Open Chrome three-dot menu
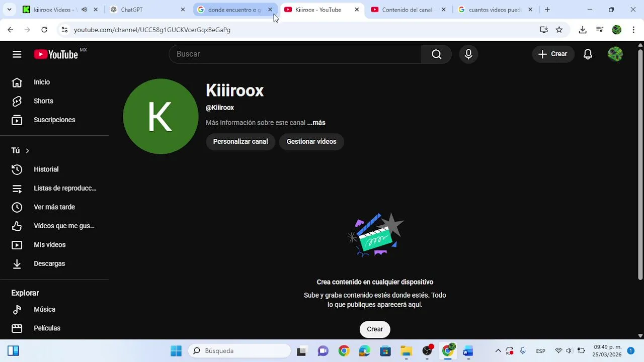 pos(633,30)
